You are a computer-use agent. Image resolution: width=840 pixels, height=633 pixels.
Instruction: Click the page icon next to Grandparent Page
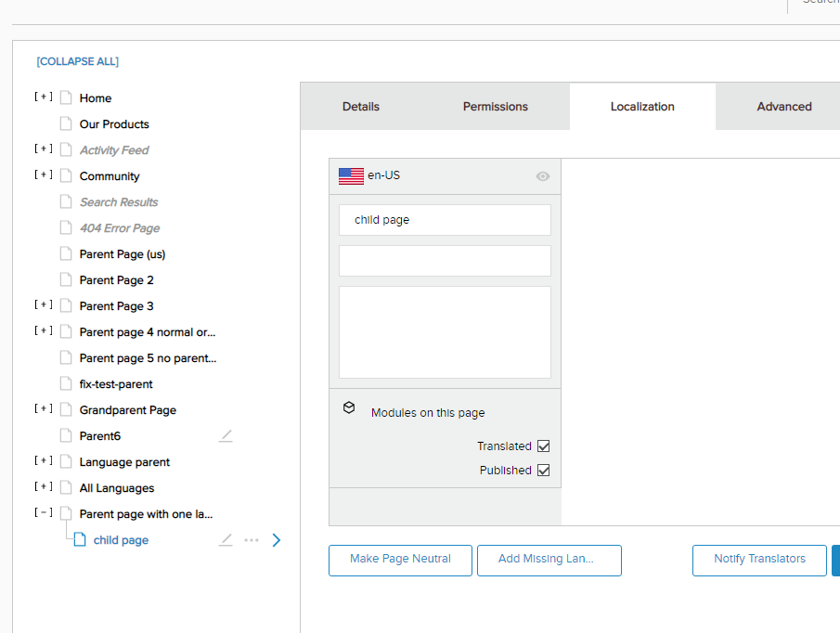[x=66, y=409]
